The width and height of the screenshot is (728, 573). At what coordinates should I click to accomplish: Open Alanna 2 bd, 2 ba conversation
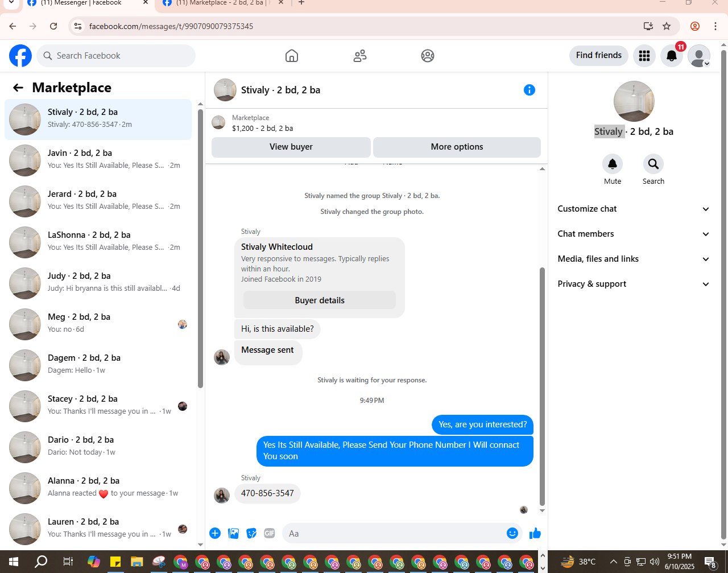tap(98, 488)
